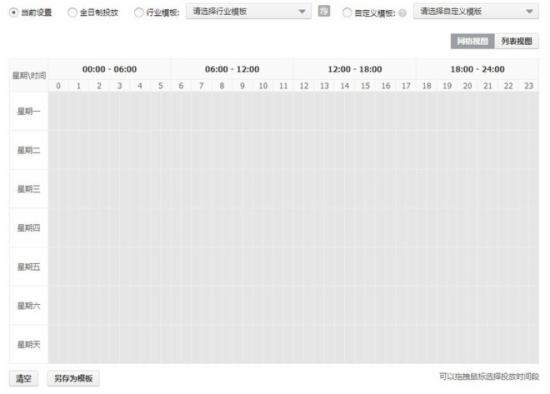The image size is (550, 394).
Task: Select the 全日制投放 radio button
Action: tap(72, 13)
